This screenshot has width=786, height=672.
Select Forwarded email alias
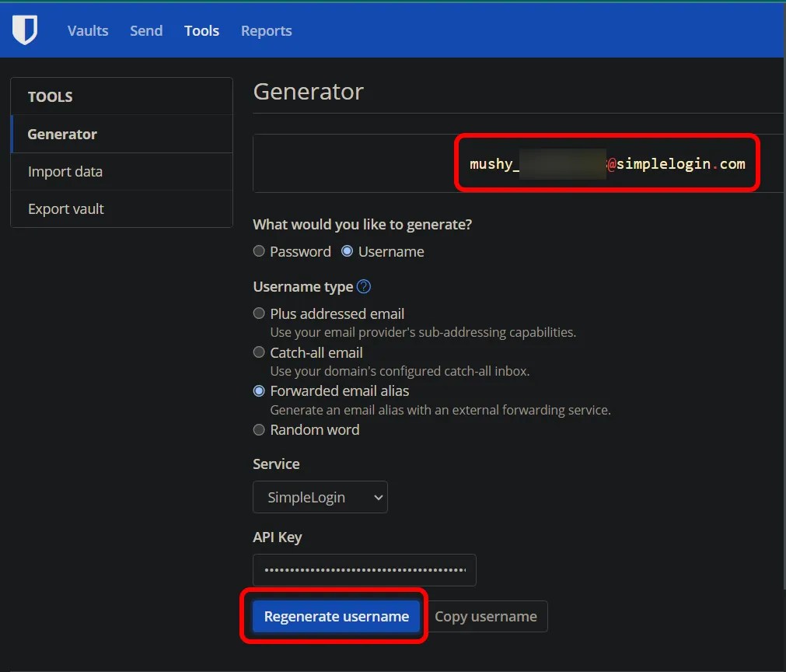tap(259, 390)
